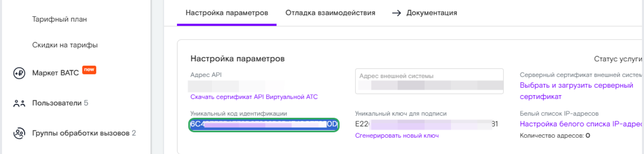The width and height of the screenshot is (644, 154).
Task: Open Группы обработки вызовов menu label
Action: (x=81, y=133)
